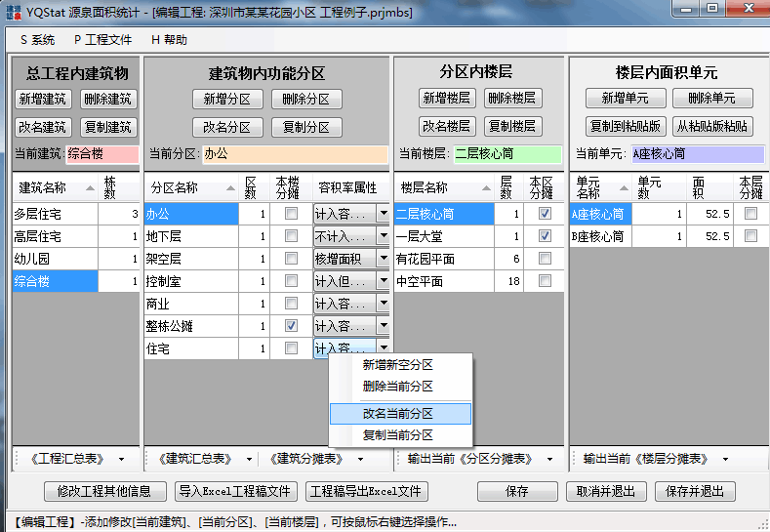Uncheck 本区分摊 for 一层大堂 floor

pos(545,236)
